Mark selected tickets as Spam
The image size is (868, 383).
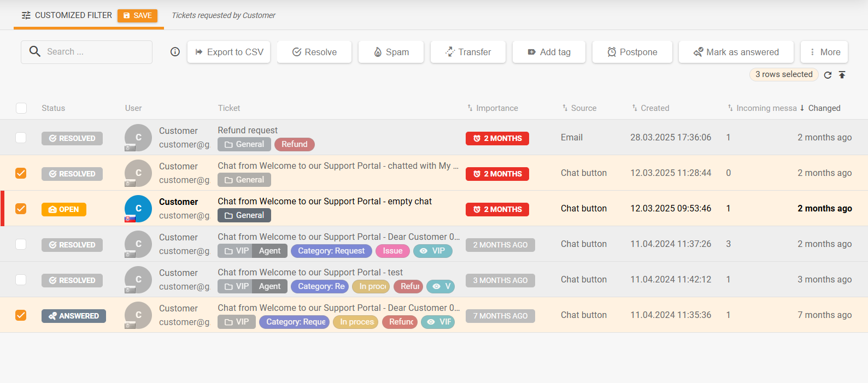[x=391, y=52]
